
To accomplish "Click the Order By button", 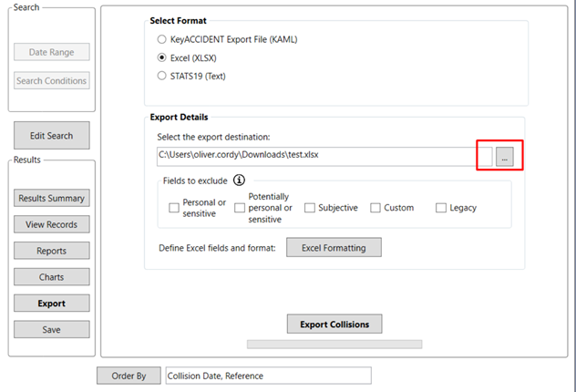I will click(x=128, y=376).
